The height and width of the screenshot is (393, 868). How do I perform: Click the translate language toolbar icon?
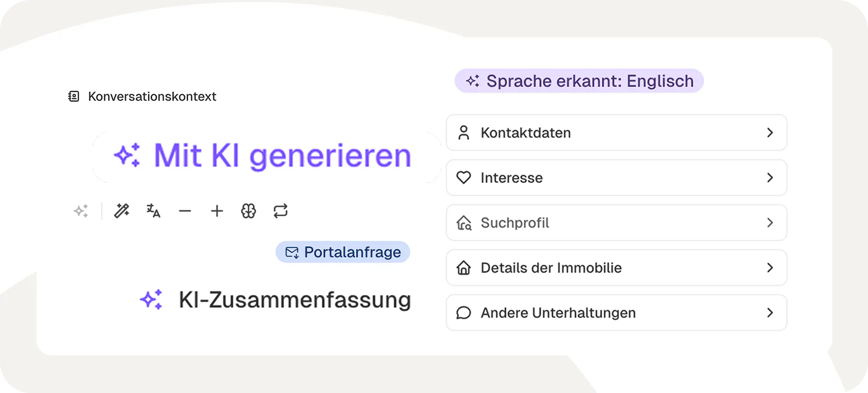pos(153,211)
